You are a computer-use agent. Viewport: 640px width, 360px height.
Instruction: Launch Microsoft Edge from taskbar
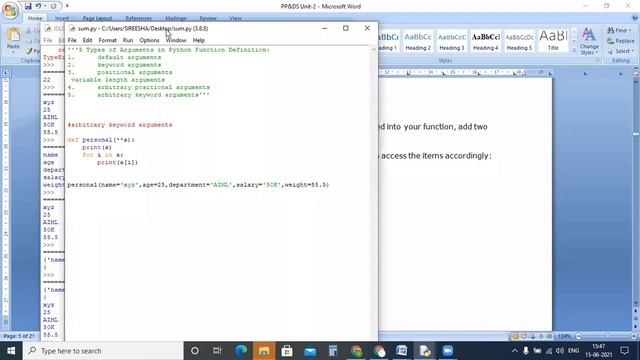coord(241,351)
